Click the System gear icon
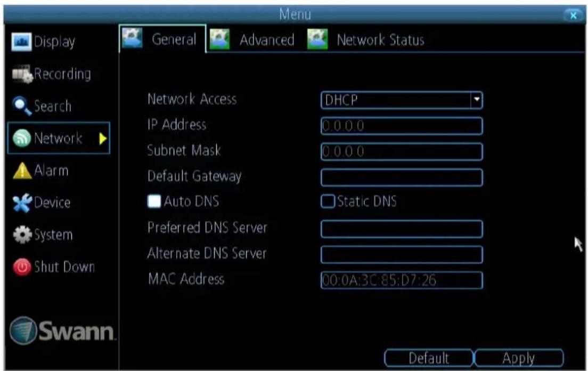Image resolution: width=588 pixels, height=371 pixels. pos(22,235)
